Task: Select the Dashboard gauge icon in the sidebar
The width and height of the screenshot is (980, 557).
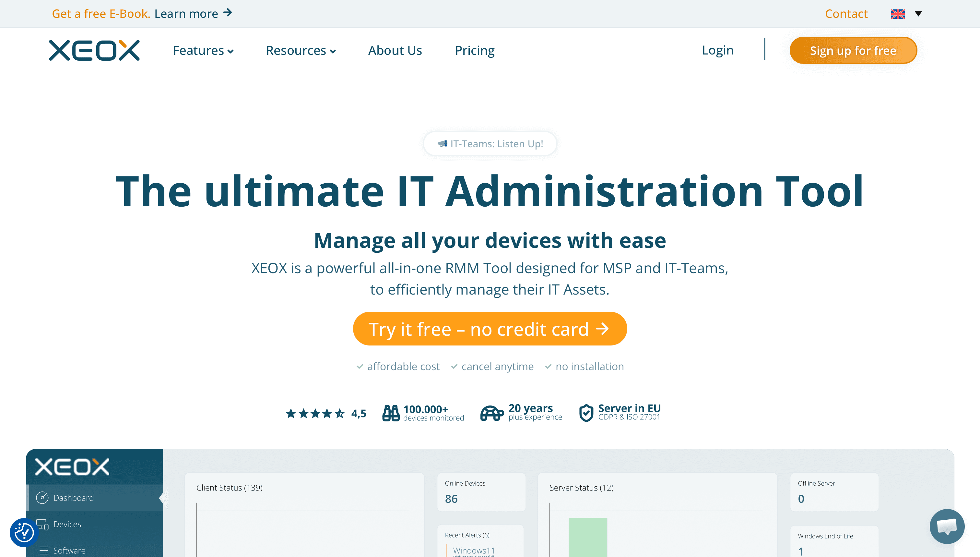Action: [42, 498]
